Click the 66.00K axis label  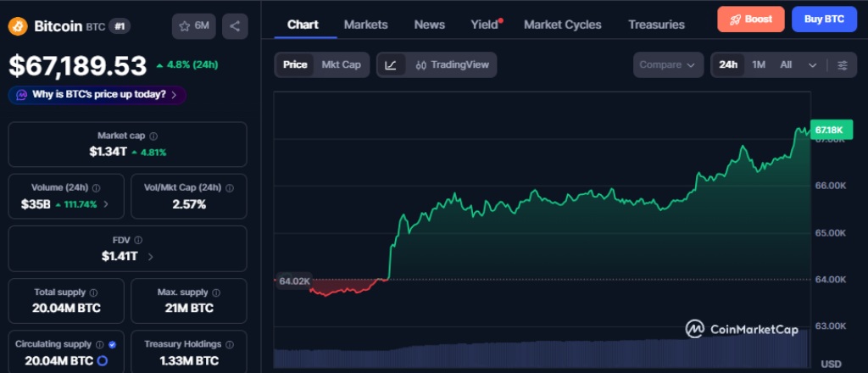(830, 186)
